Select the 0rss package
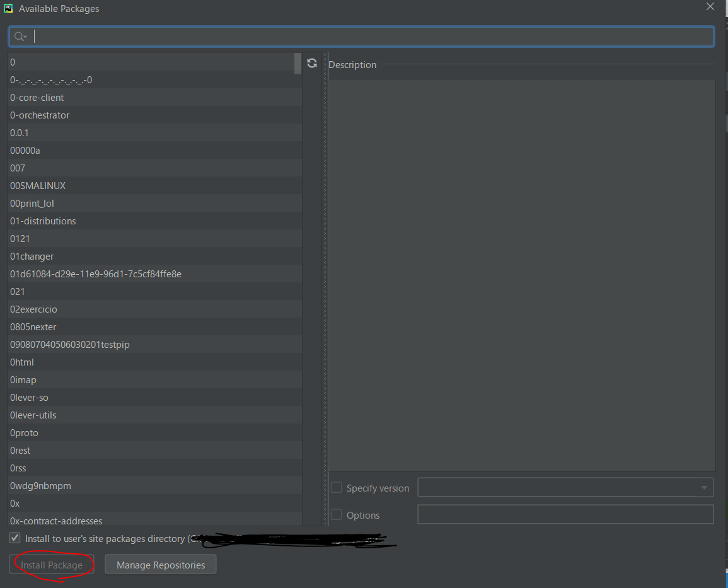 [x=154, y=468]
